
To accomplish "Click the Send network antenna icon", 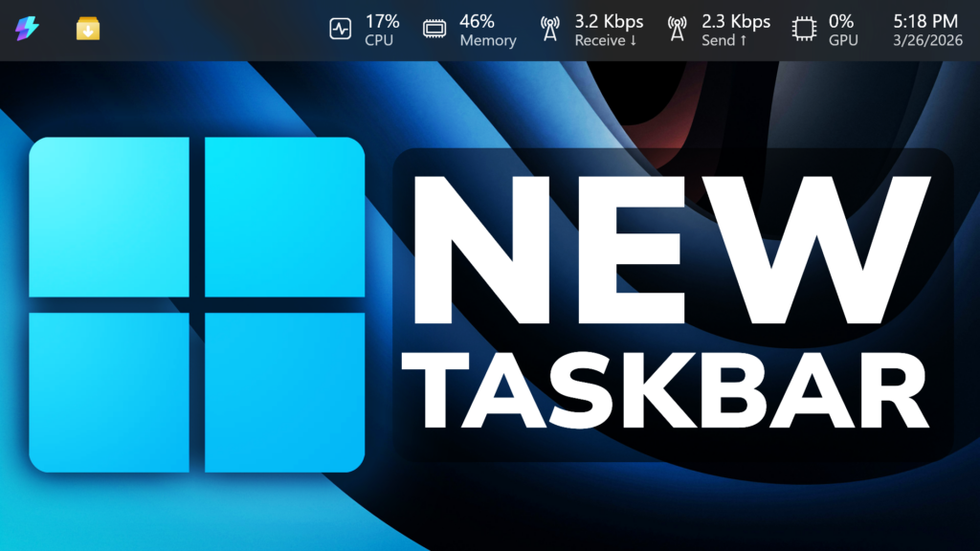I will [x=677, y=30].
